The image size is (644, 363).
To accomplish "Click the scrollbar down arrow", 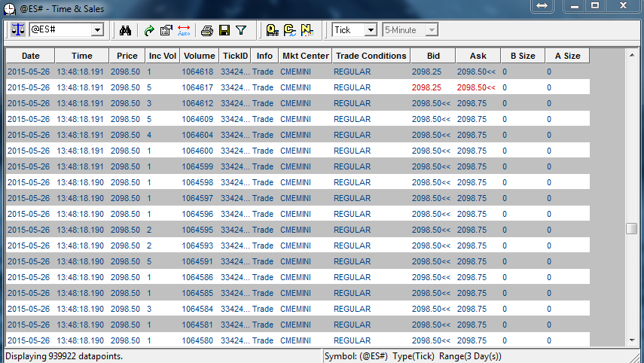I will pos(632,340).
